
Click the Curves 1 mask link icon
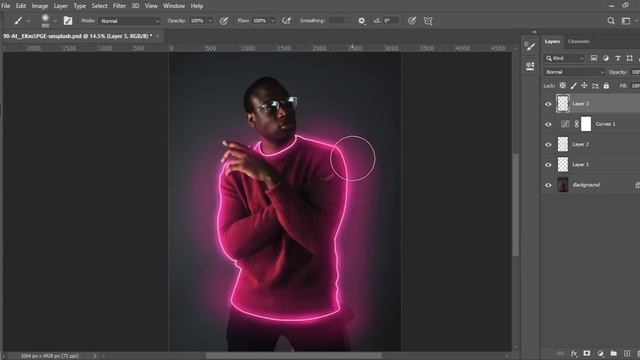click(576, 124)
